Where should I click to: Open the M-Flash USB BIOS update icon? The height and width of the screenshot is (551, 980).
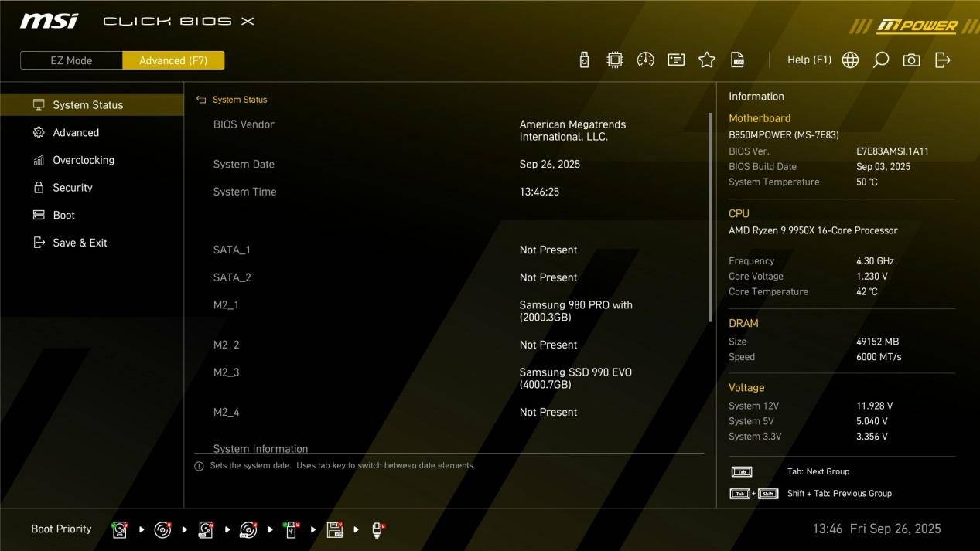(584, 60)
